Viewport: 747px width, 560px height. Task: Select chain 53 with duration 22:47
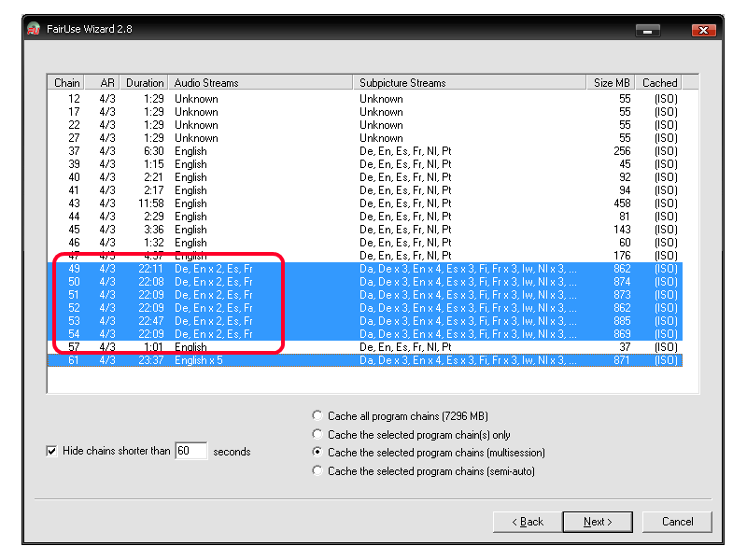click(365, 321)
